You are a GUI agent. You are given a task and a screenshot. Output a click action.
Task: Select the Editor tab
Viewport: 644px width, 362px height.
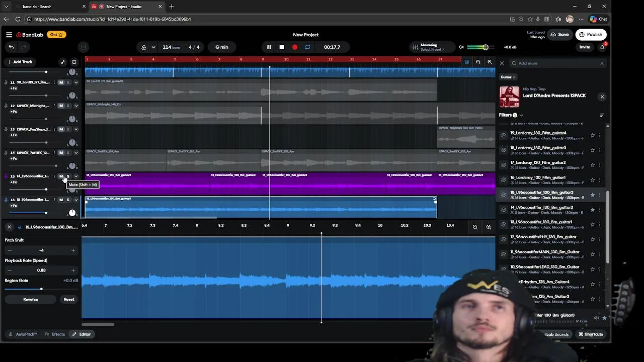pos(82,334)
